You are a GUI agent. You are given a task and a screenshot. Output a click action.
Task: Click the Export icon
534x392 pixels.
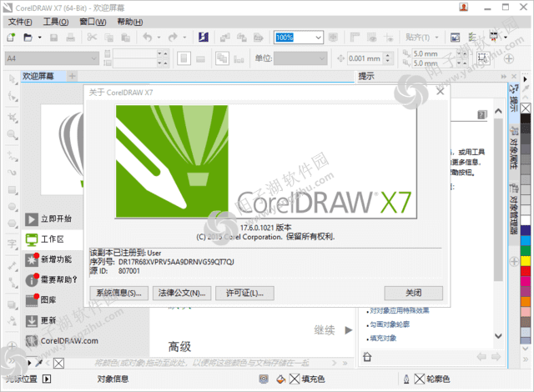[x=242, y=37]
